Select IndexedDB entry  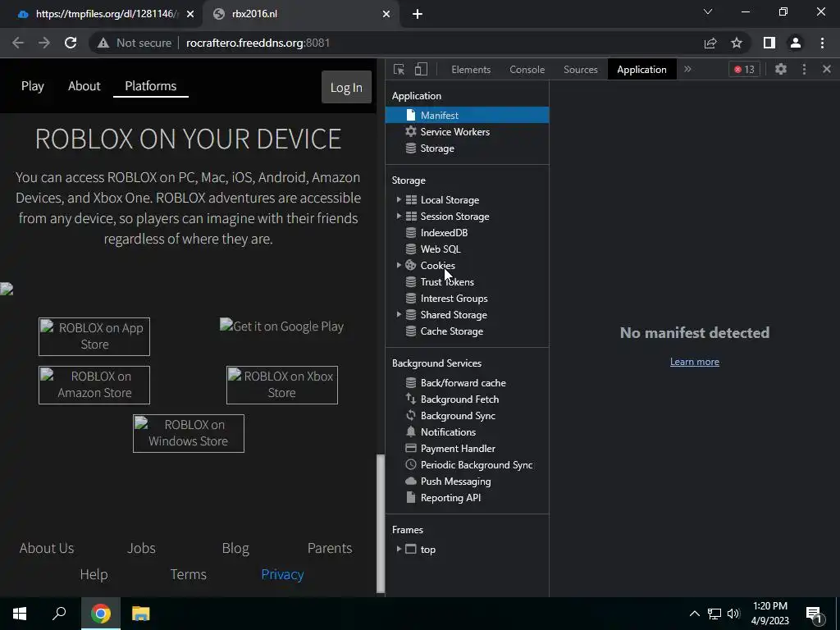click(x=444, y=232)
